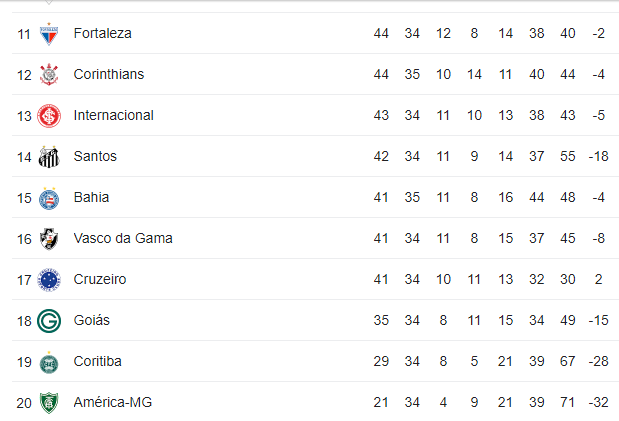619x421 pixels.
Task: Click Coritiba's goals against value 67
Action: 568,362
